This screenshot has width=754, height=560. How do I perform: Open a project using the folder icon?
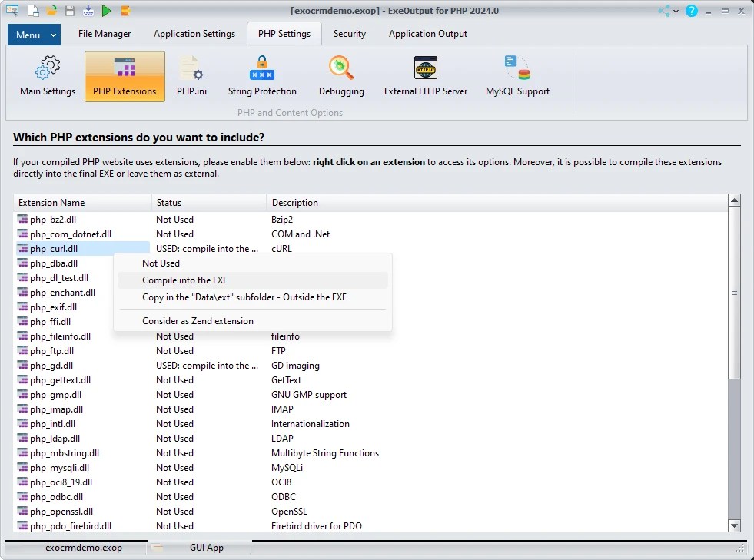click(51, 10)
